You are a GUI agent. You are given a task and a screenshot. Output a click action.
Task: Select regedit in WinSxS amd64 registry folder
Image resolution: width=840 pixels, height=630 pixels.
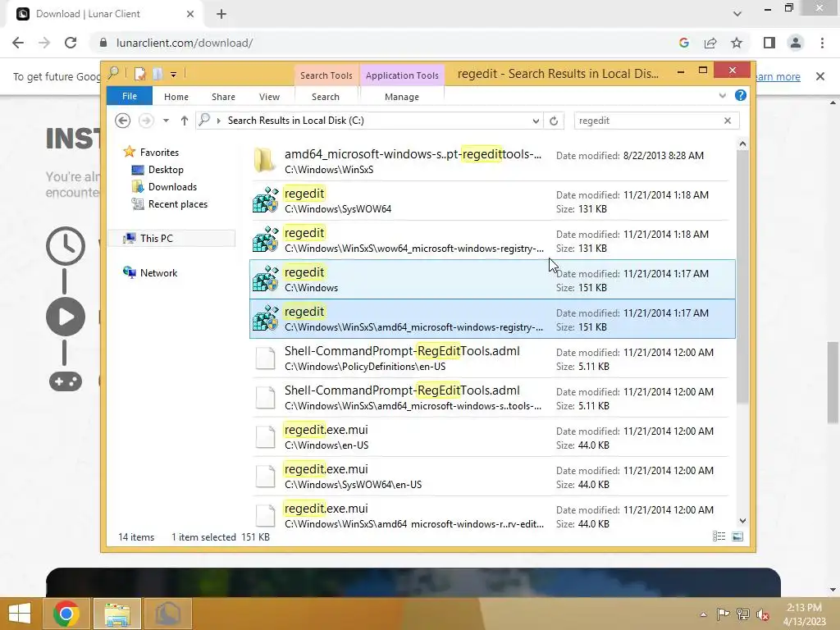coord(492,319)
